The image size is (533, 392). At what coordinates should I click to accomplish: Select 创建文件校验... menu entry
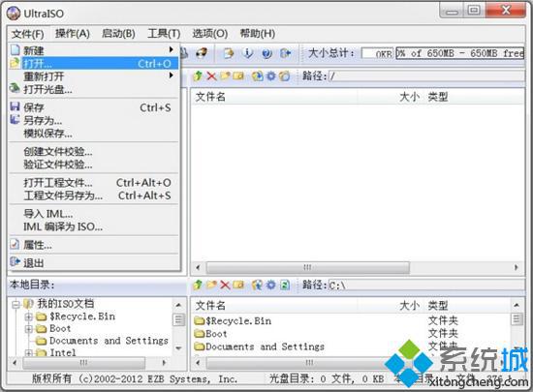(x=93, y=151)
